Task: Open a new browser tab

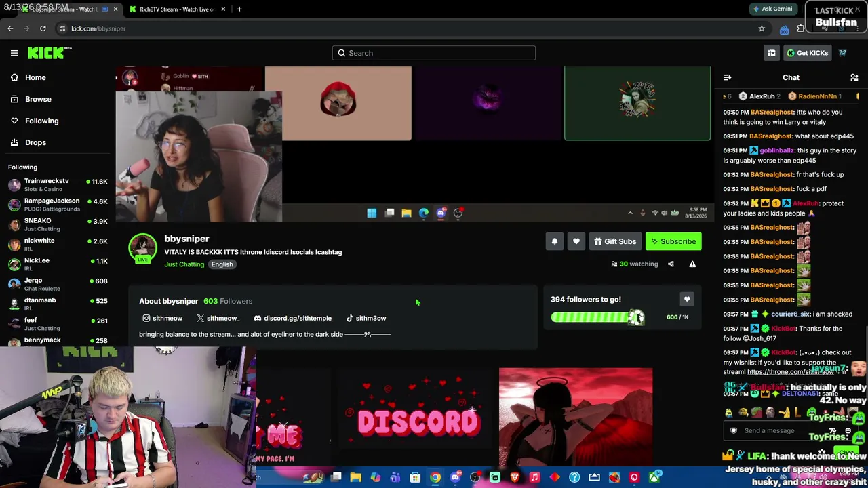Action: tap(239, 9)
